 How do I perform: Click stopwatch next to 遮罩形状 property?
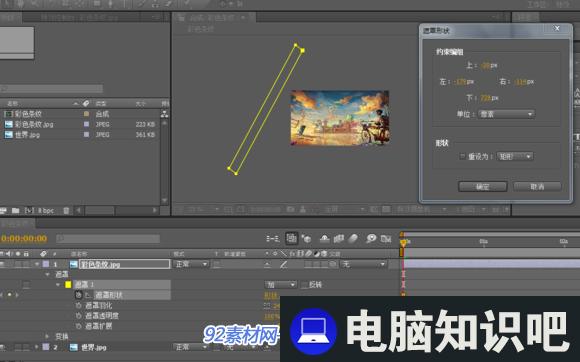click(78, 295)
